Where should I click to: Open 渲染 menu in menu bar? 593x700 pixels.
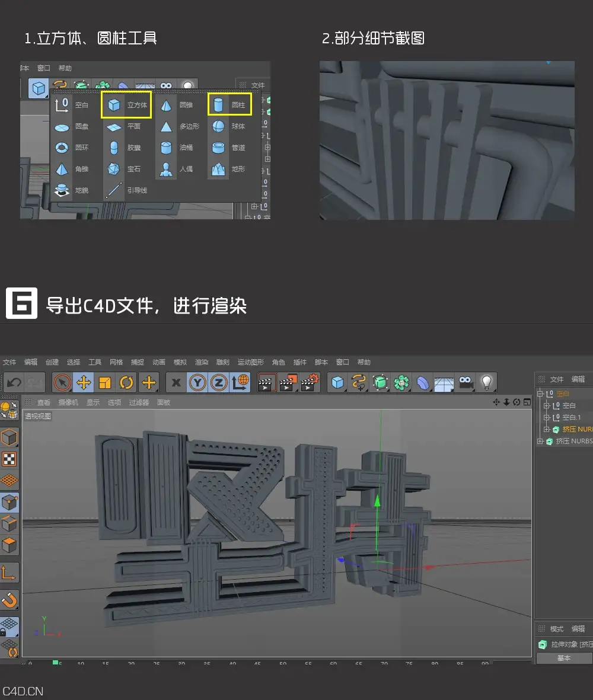202,362
